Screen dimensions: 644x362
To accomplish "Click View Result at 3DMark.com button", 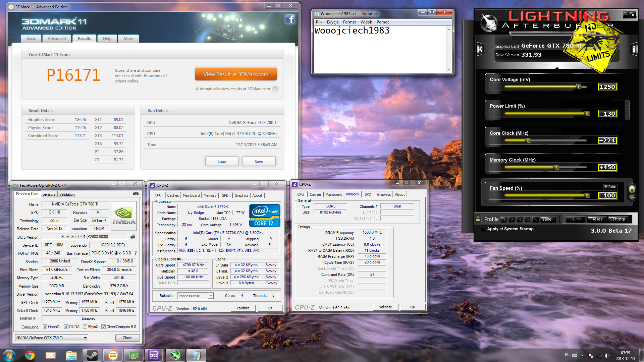I will (x=236, y=74).
